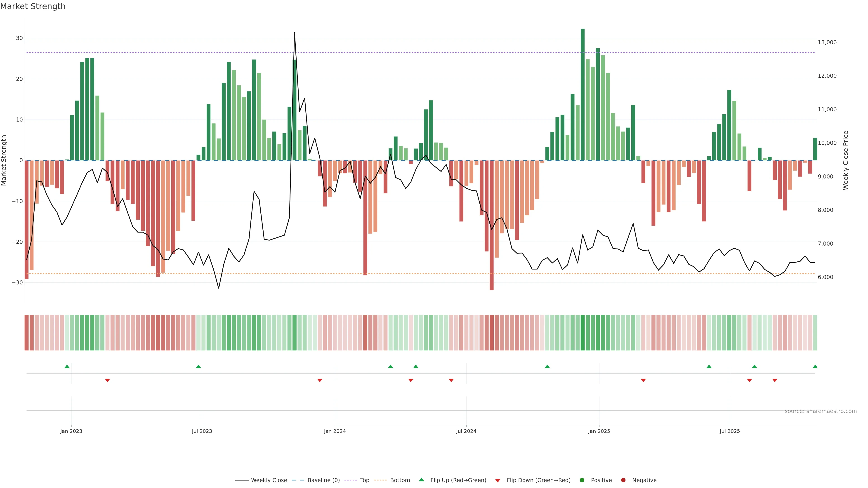Click the Positive green circle legend icon
This screenshot has width=868, height=488.
pos(582,480)
